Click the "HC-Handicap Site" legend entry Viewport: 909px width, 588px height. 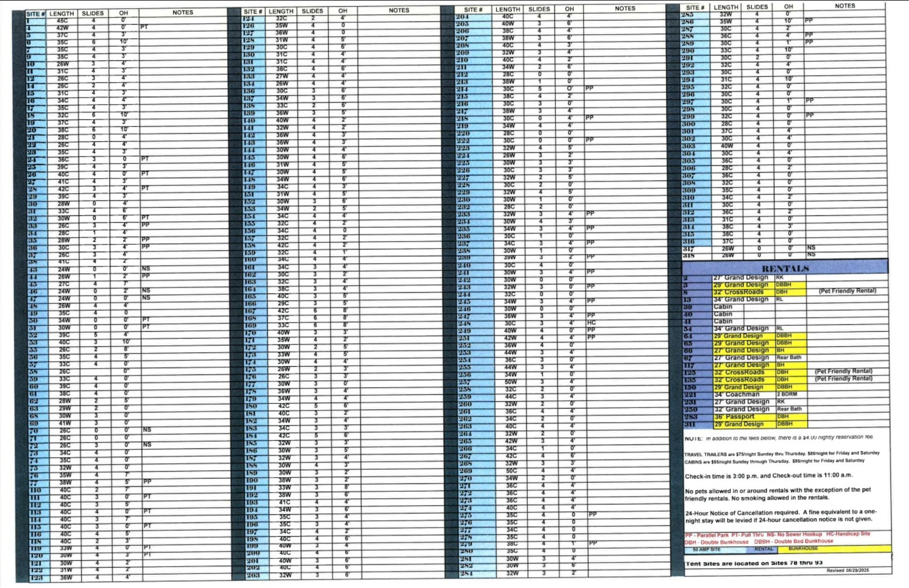pos(848,533)
